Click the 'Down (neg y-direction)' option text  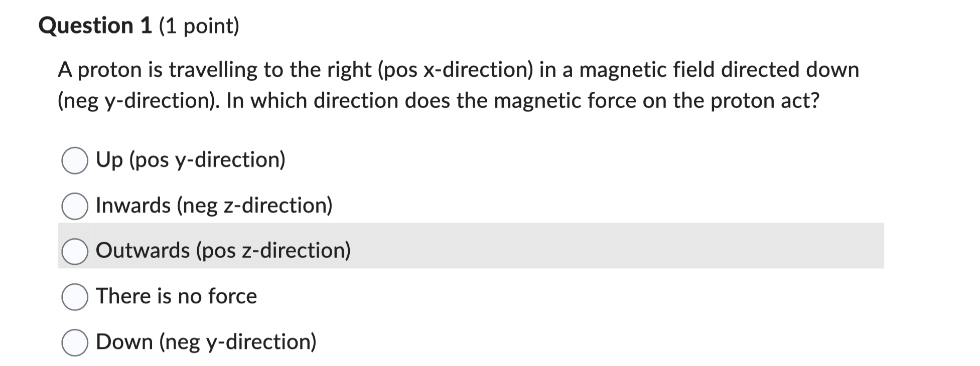tap(206, 341)
